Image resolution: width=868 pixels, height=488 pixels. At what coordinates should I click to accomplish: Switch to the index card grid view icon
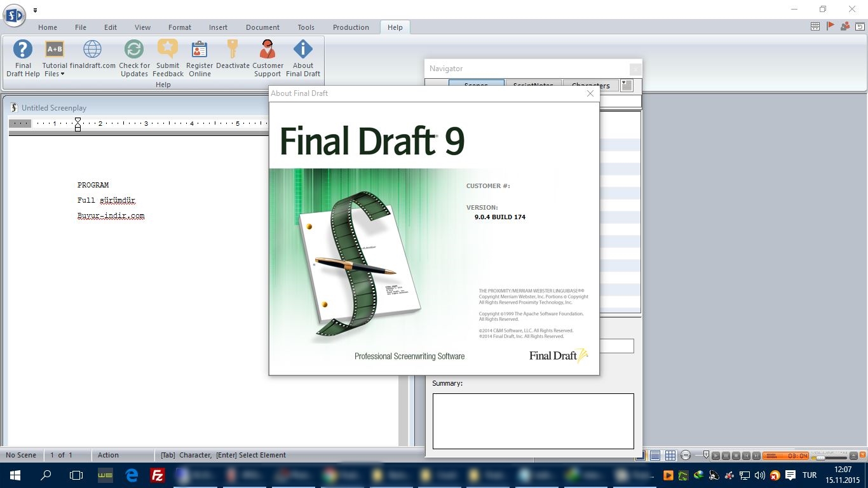click(670, 456)
